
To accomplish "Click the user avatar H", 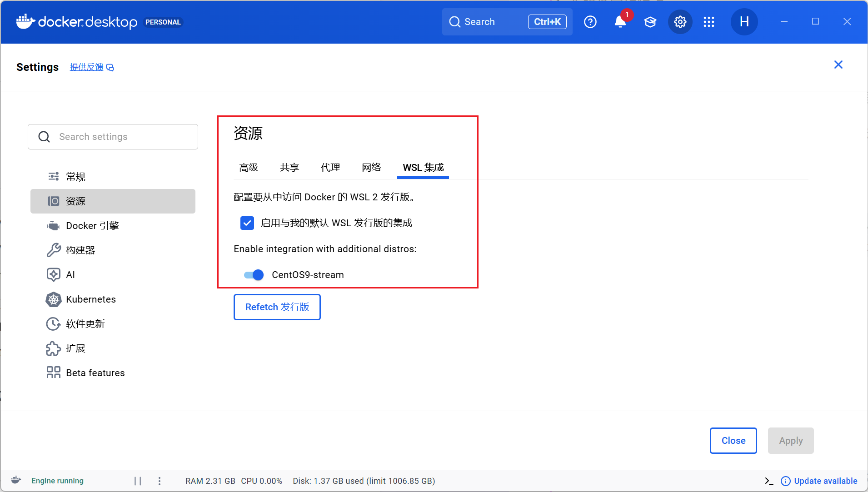I will [x=744, y=22].
